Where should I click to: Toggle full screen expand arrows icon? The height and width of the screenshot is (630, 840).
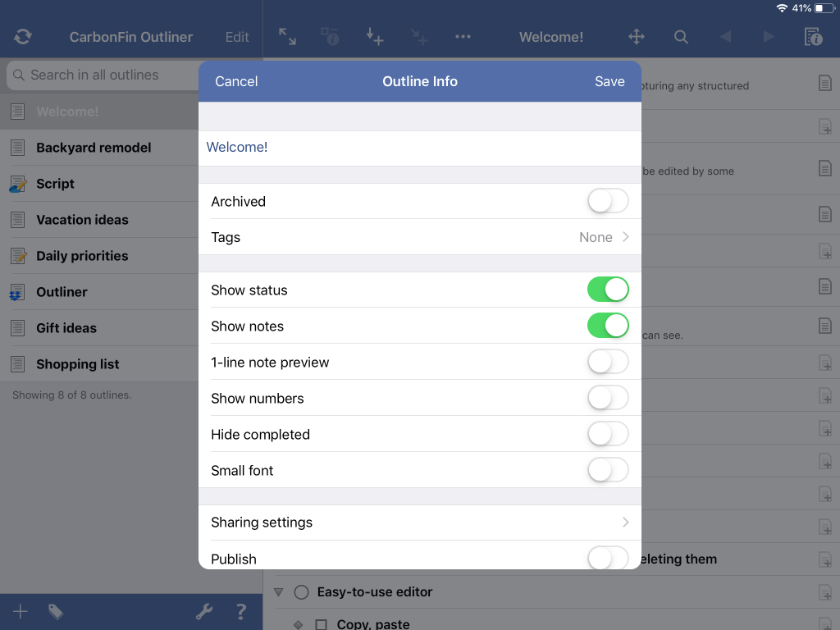(x=288, y=36)
